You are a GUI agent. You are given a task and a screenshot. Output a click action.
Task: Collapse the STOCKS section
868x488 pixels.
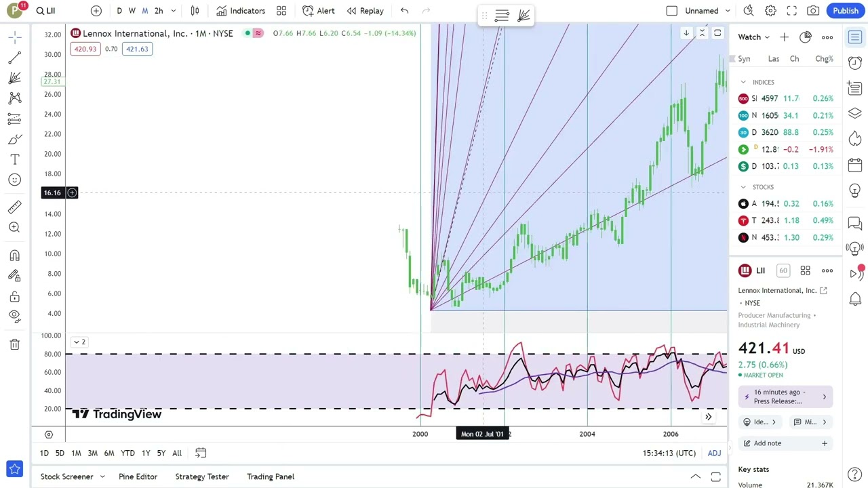point(743,187)
